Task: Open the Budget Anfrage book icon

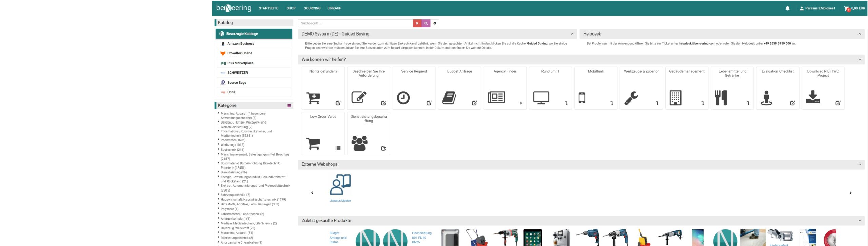Action: coord(449,98)
